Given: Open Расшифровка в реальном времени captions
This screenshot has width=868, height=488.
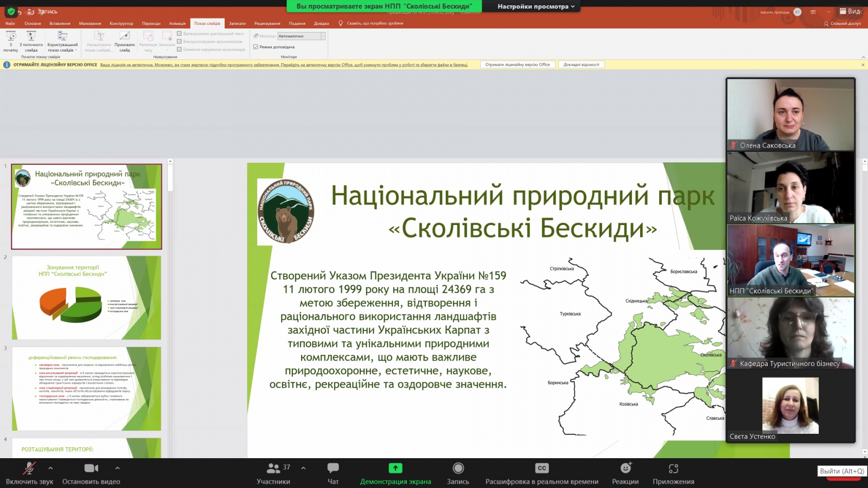Looking at the screenshot, I should 542,473.
